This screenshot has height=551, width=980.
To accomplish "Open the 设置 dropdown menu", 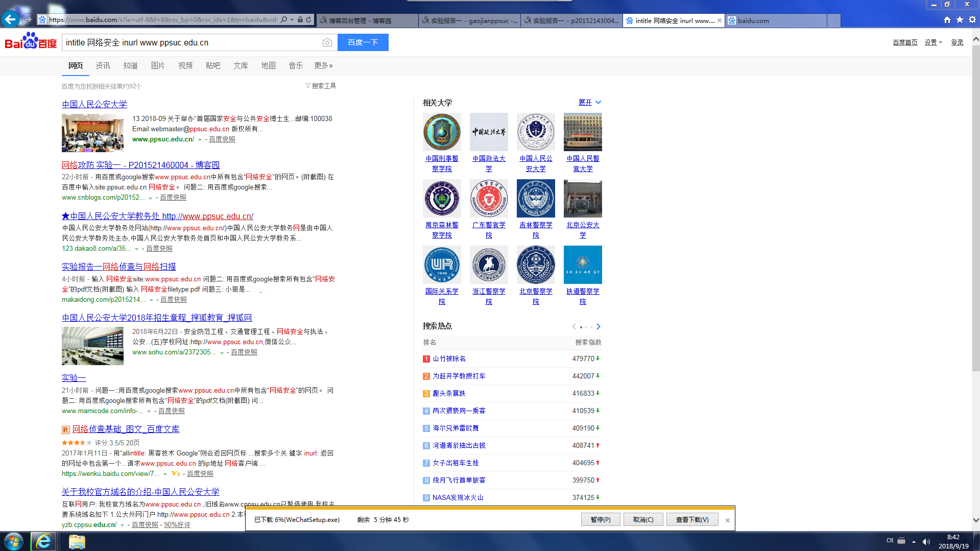I will [933, 42].
